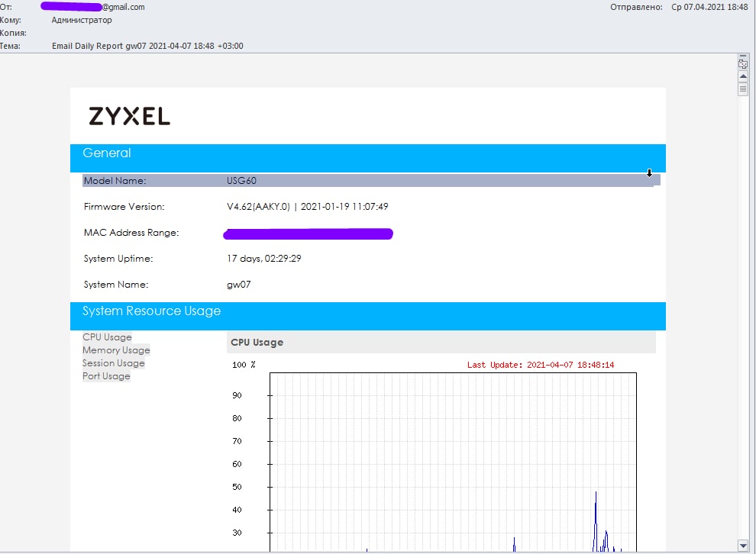The width and height of the screenshot is (756, 554).
Task: Click the 'Firmware Version:' label
Action: pos(124,207)
